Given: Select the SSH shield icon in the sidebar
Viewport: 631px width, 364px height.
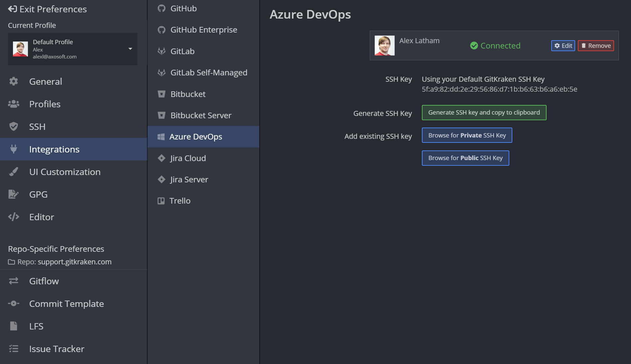Looking at the screenshot, I should click(x=14, y=127).
